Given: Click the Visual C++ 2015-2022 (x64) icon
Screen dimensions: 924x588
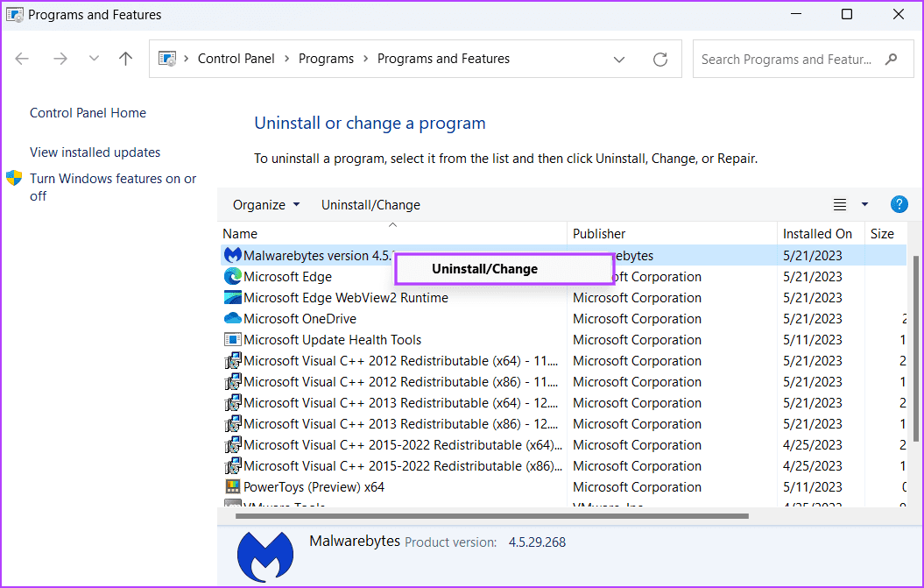Looking at the screenshot, I should point(233,444).
